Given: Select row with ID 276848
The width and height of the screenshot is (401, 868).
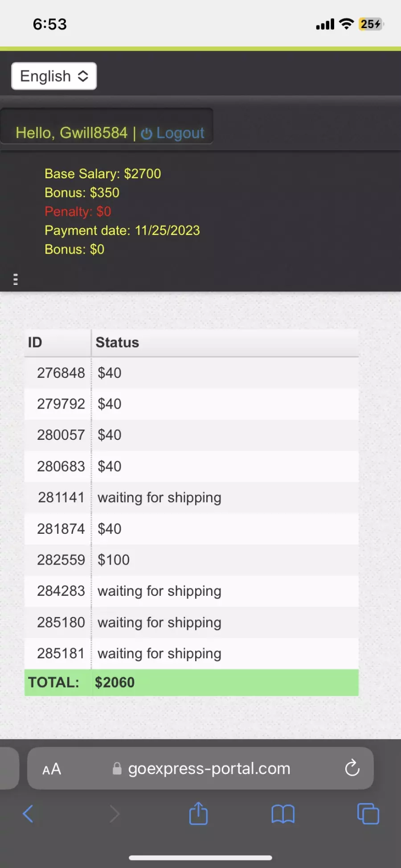Looking at the screenshot, I should point(192,373).
